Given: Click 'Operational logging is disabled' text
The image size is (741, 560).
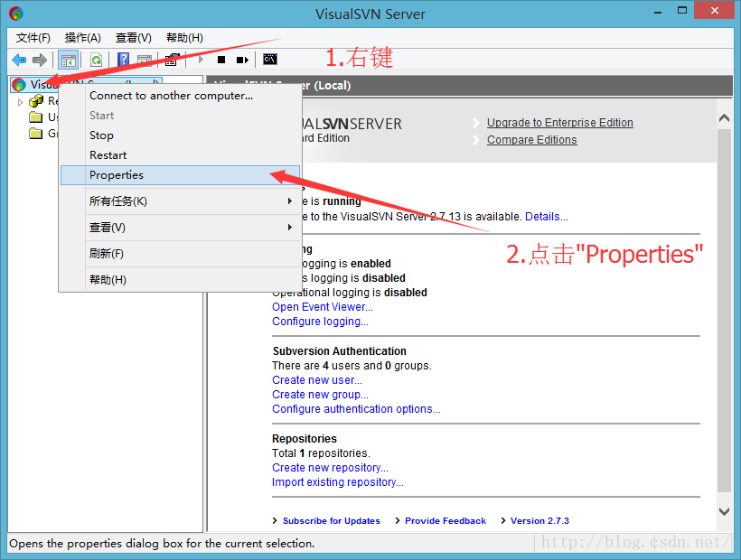Looking at the screenshot, I should [349, 293].
